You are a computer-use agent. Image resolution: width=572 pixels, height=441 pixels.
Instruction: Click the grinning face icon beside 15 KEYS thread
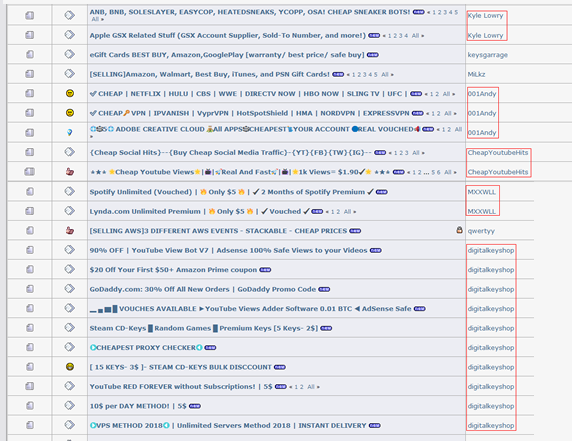click(x=70, y=367)
